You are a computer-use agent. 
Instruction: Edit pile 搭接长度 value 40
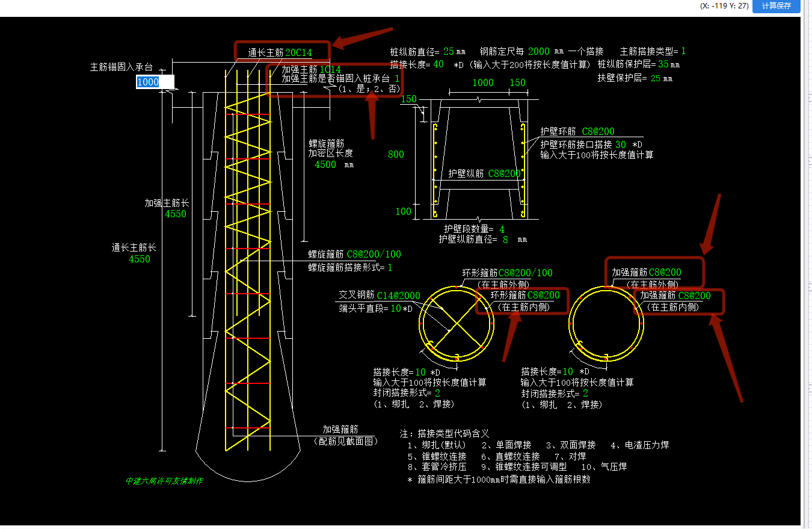click(438, 64)
